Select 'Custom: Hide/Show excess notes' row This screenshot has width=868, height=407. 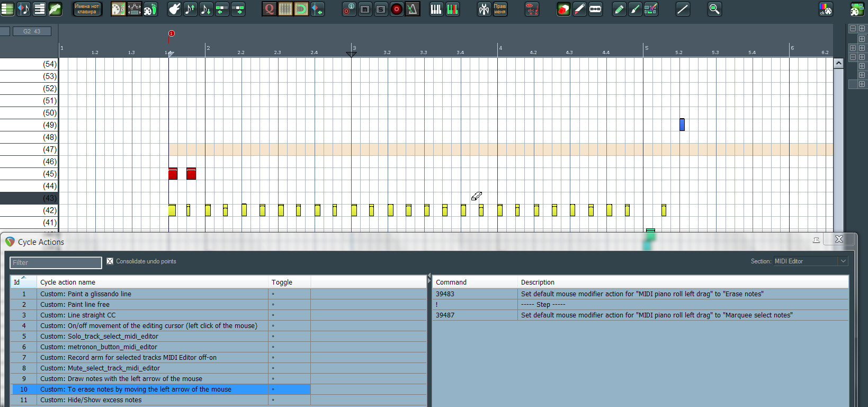pyautogui.click(x=219, y=400)
